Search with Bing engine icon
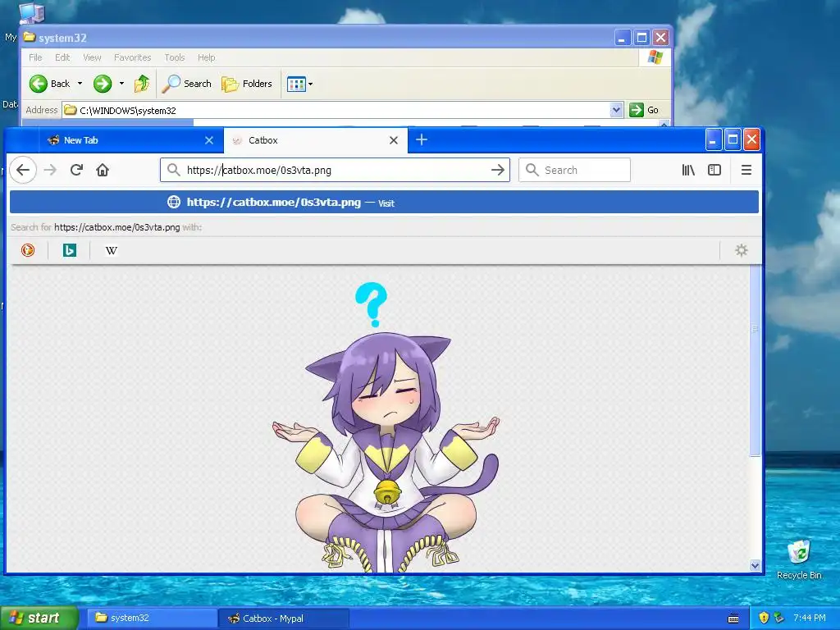Viewport: 840px width, 630px height. tap(70, 250)
